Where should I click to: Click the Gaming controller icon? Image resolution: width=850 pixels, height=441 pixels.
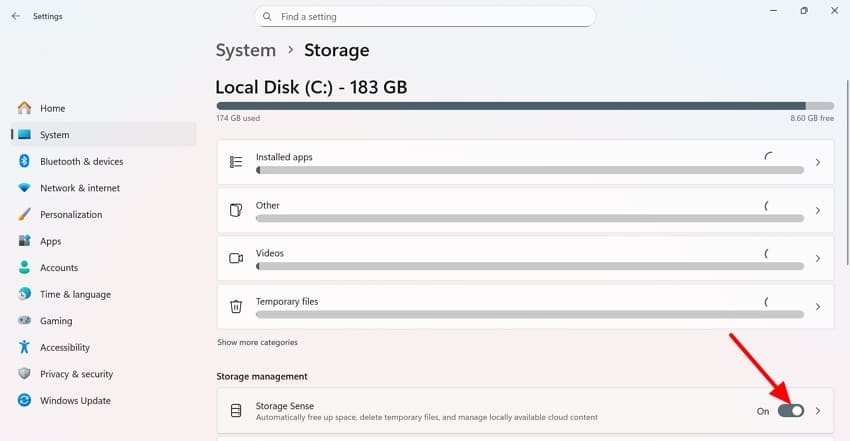coord(24,320)
